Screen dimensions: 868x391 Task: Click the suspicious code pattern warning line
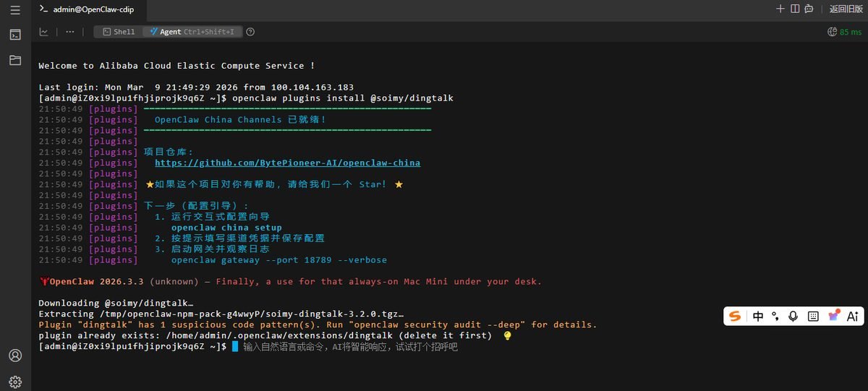(x=318, y=325)
